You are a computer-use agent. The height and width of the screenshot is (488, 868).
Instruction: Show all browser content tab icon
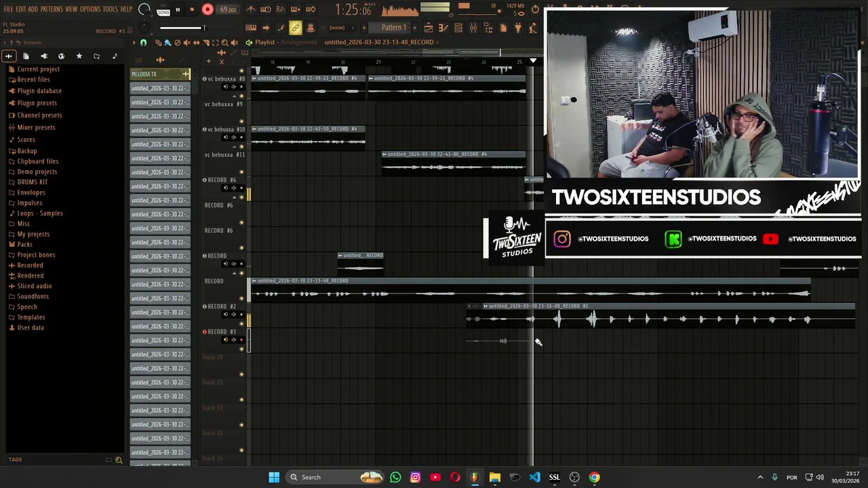click(8, 56)
